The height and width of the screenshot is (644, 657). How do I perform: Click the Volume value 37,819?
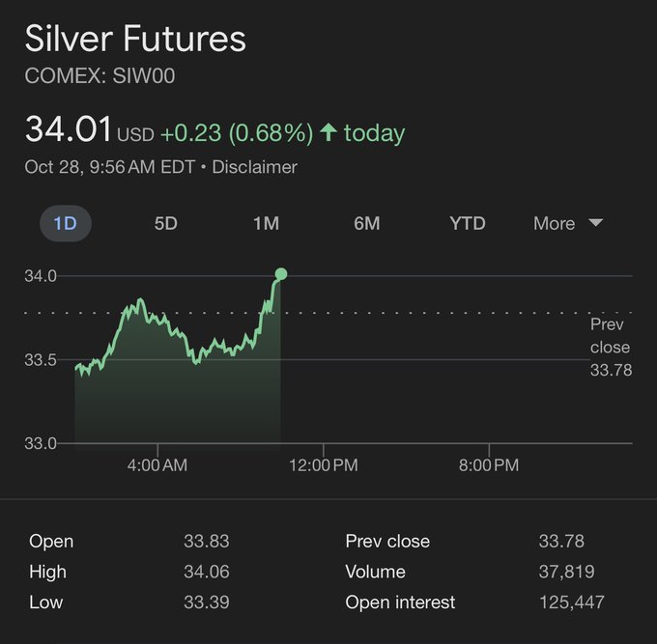(x=565, y=572)
